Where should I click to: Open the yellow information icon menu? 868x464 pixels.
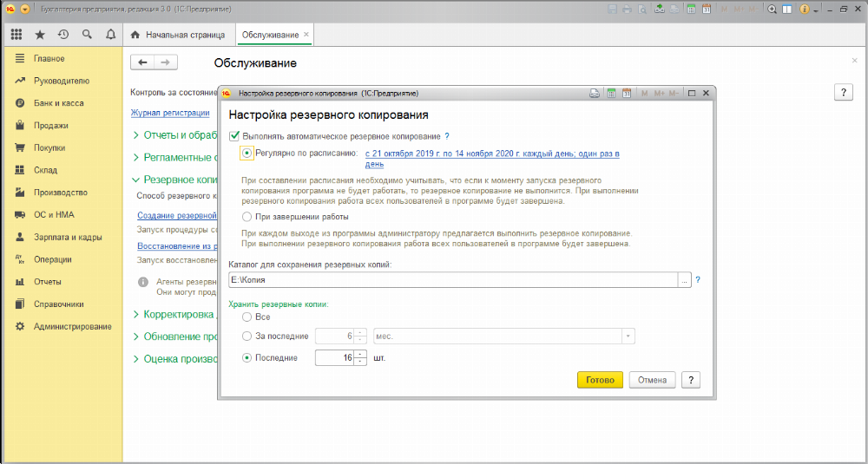[x=805, y=10]
